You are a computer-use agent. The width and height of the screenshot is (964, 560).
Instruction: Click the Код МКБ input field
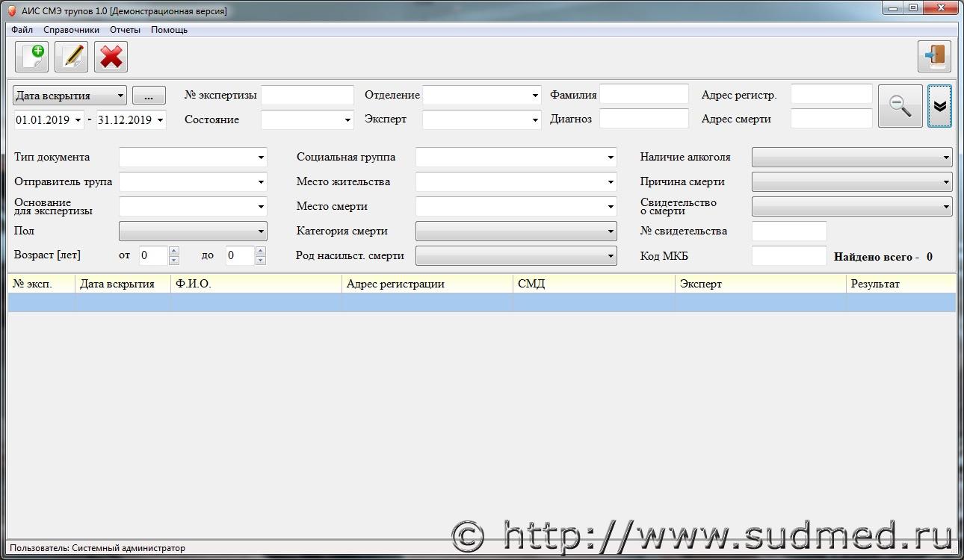[x=788, y=256]
